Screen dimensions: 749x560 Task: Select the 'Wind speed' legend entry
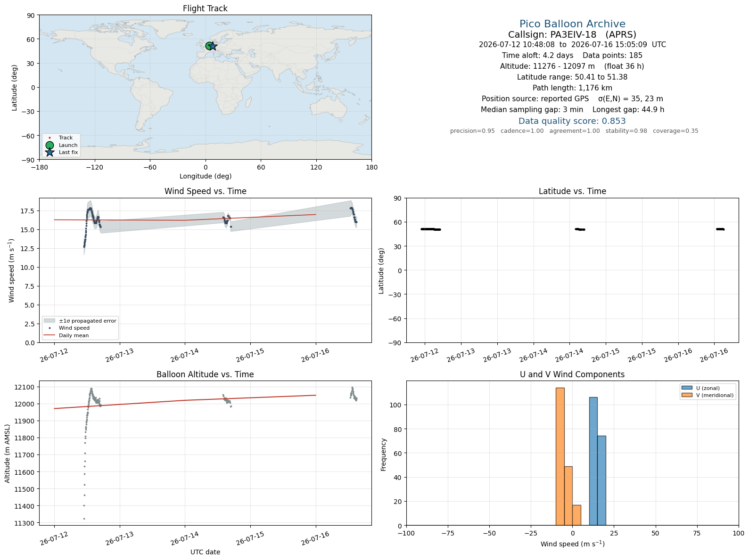click(66, 328)
